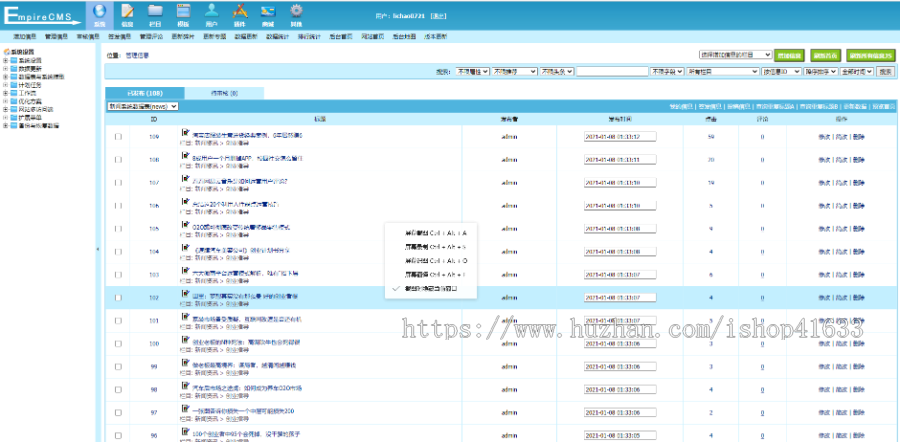Open the 系统 (System) icon in top navigation

[x=99, y=14]
